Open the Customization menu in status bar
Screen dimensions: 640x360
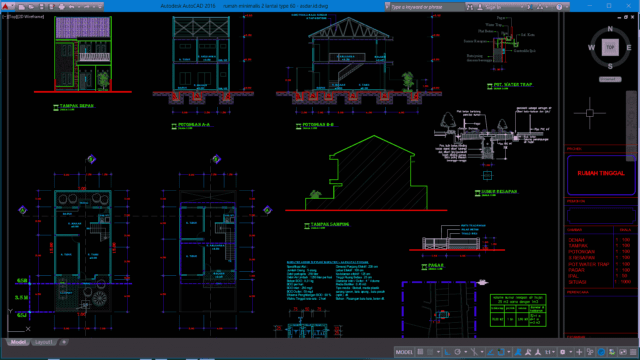pyautogui.click(x=633, y=352)
